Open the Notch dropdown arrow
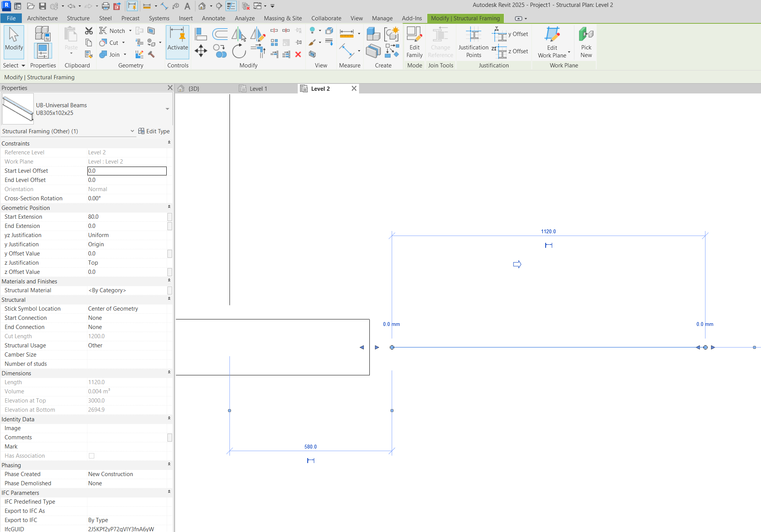This screenshot has width=761, height=532. pos(130,31)
